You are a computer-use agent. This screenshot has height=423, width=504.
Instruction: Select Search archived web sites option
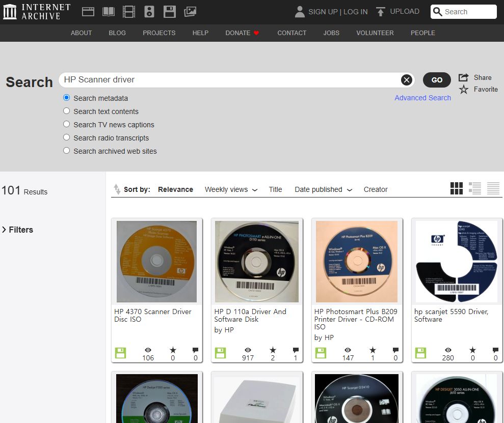pyautogui.click(x=67, y=151)
